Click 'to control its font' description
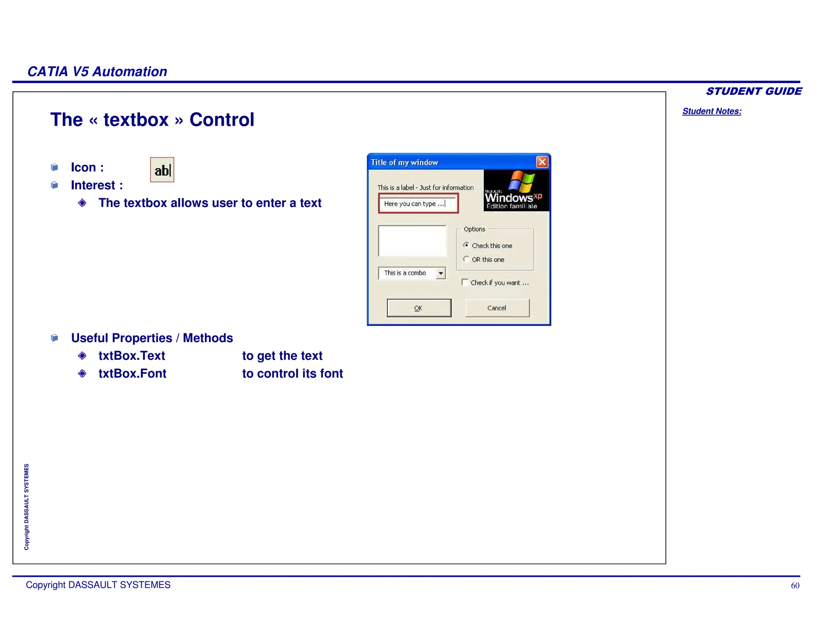The height and width of the screenshot is (644, 834). 292,374
